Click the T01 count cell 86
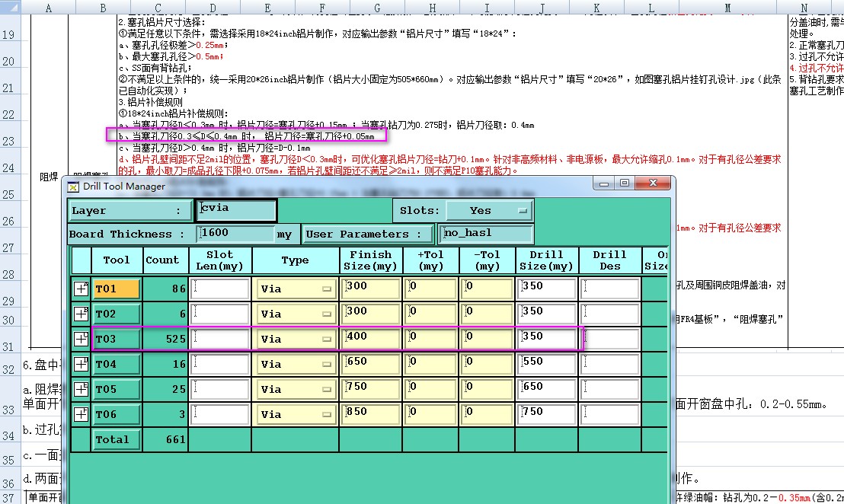The width and height of the screenshot is (844, 504). [166, 289]
